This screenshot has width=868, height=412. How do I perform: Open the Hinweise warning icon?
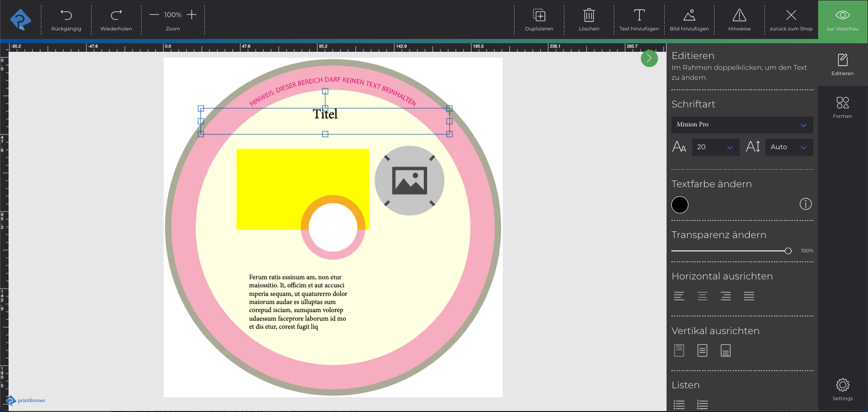(x=739, y=16)
